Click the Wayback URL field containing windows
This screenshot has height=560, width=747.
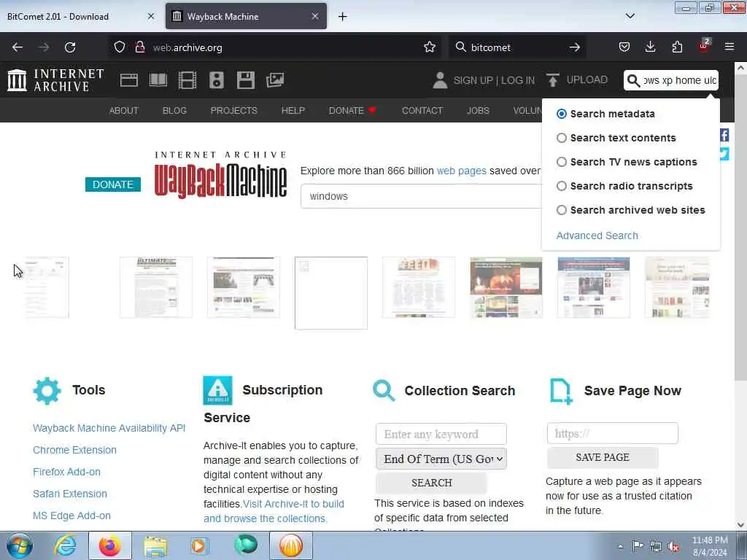click(422, 196)
